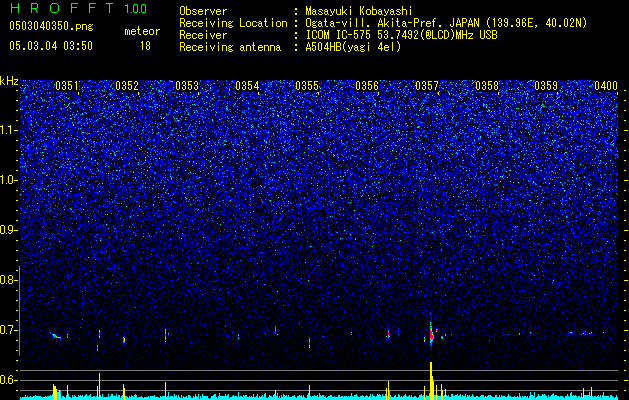Select the meteor count value 18
The image size is (629, 400).
pos(145,46)
